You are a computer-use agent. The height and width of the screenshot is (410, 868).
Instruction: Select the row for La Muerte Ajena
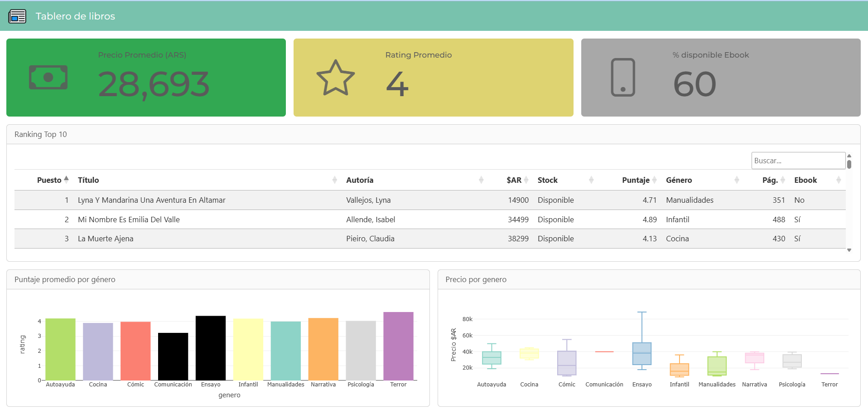coord(106,239)
